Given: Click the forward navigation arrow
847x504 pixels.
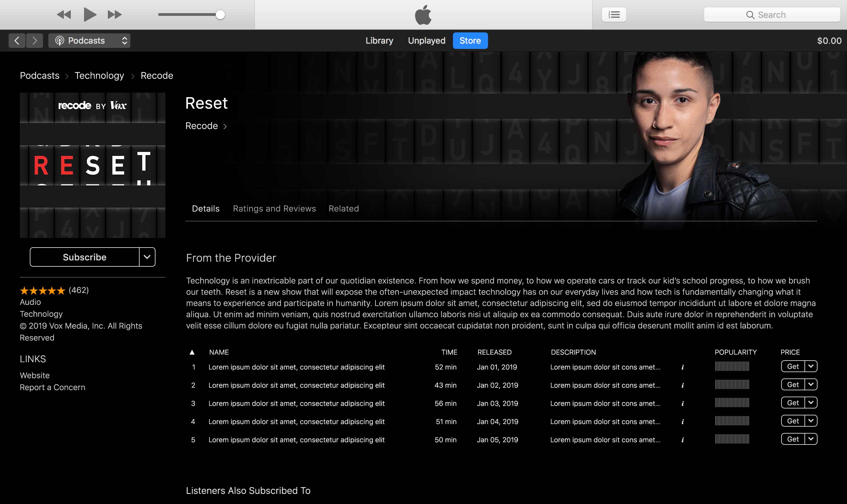Looking at the screenshot, I should click(x=34, y=41).
